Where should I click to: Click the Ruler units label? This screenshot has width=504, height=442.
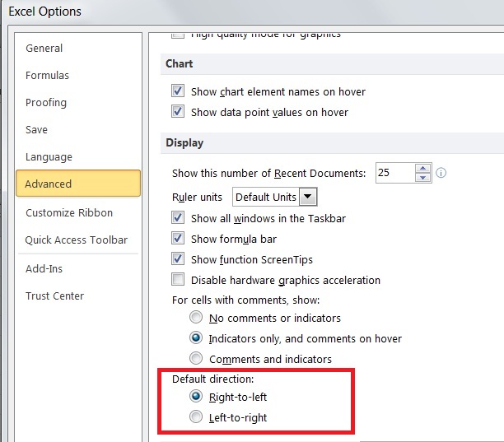(197, 197)
